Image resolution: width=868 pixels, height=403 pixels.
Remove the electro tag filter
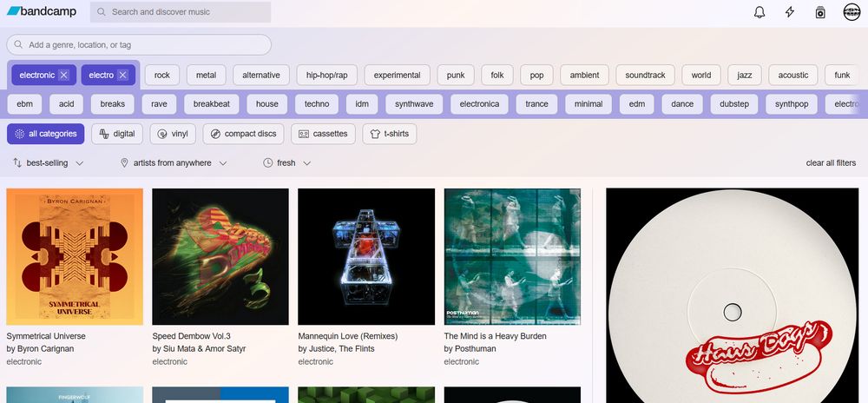coord(123,76)
